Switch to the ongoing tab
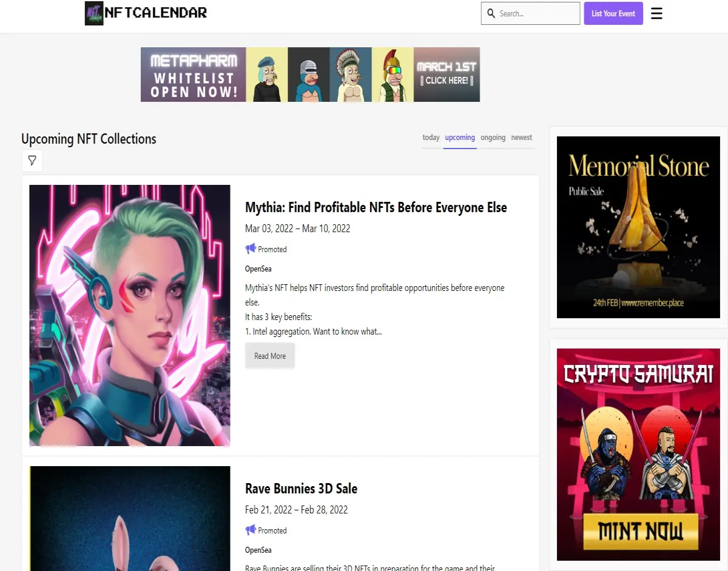The width and height of the screenshot is (728, 571). (x=493, y=138)
